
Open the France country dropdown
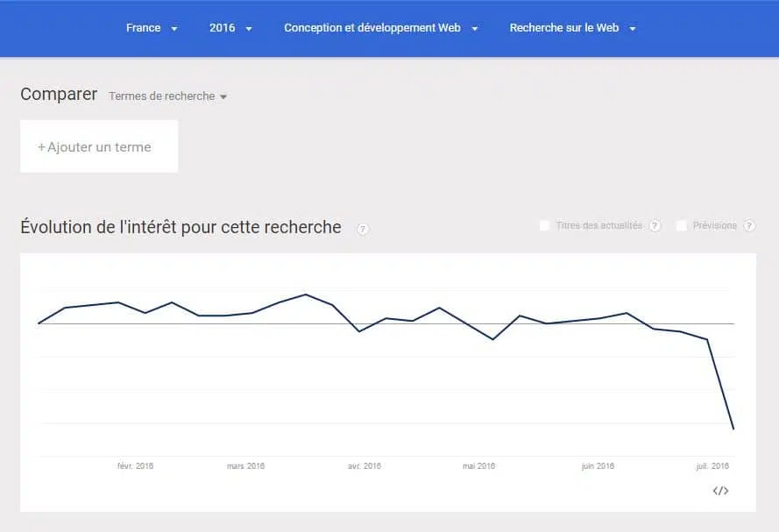coord(152,28)
